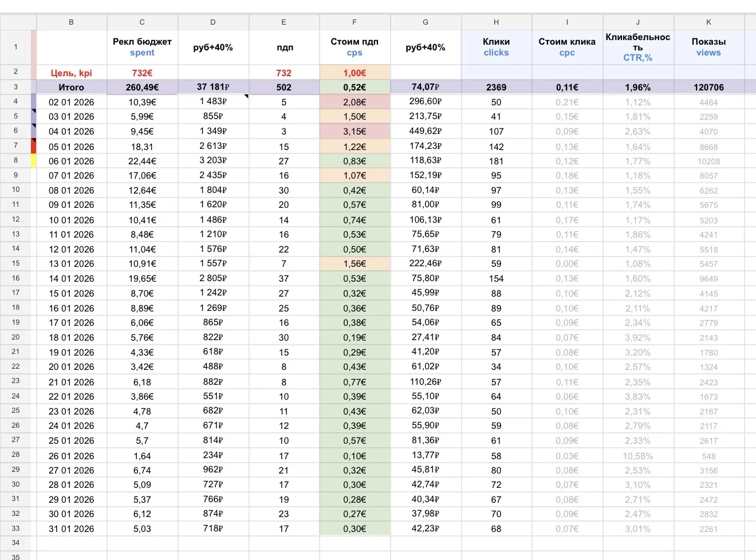Screen dimensions: 756x560
Task: Select CTR cell 10,58%
Action: [638, 456]
